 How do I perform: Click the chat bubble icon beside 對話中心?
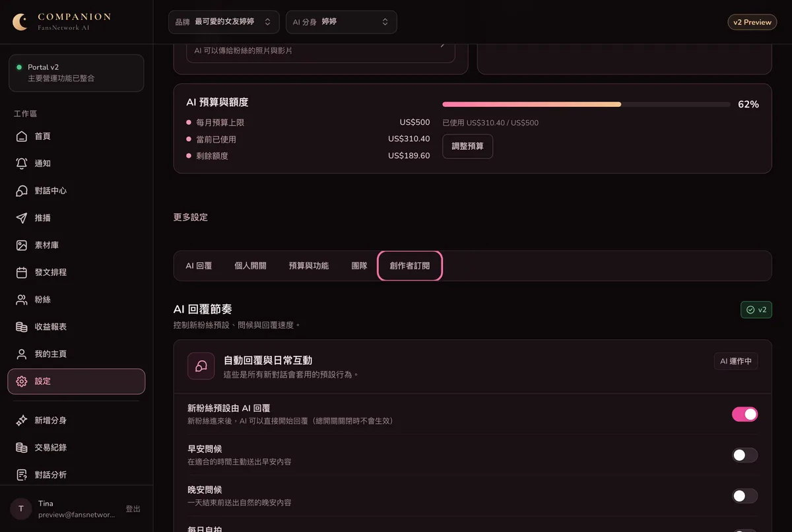22,191
